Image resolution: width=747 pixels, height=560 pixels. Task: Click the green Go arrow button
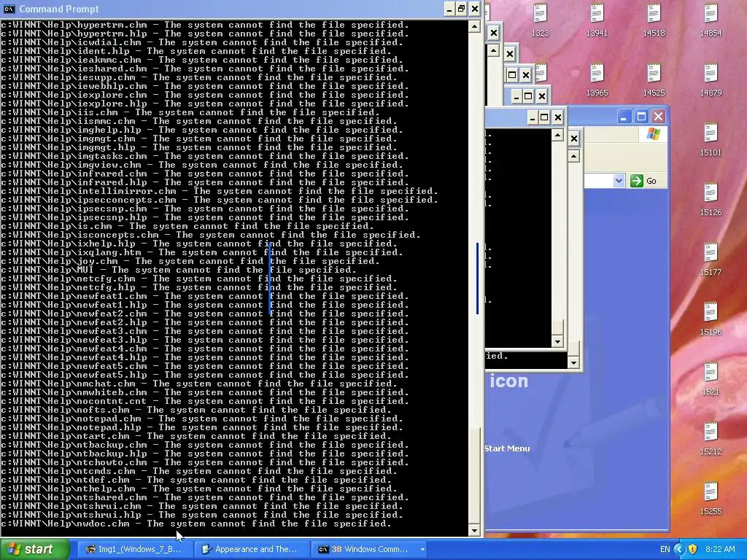pos(636,181)
